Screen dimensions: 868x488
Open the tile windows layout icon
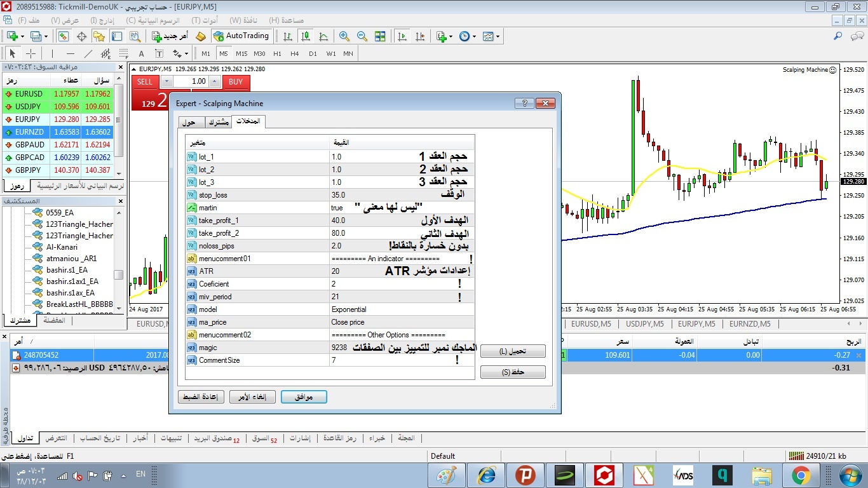(x=380, y=36)
